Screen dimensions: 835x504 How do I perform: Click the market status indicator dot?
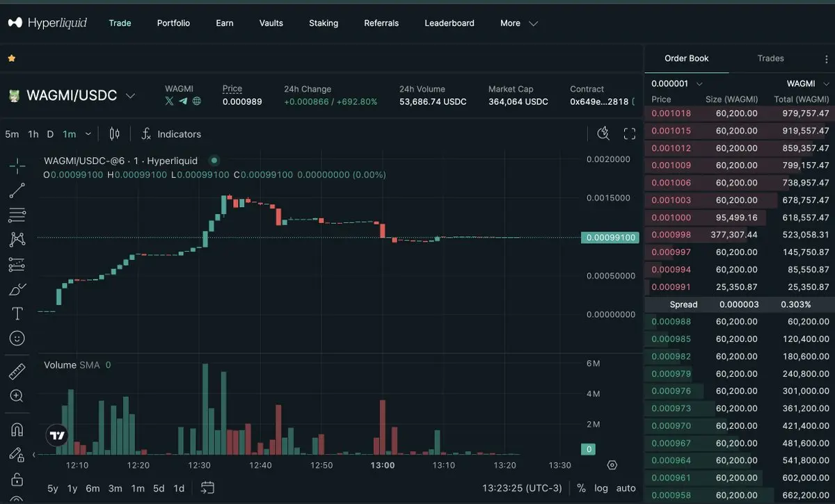(214, 161)
